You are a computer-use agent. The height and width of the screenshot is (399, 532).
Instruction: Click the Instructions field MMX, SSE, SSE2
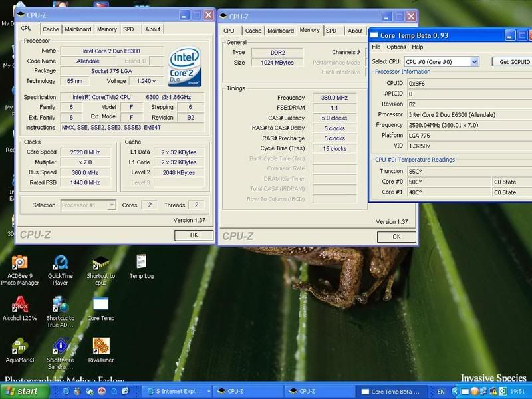(x=132, y=127)
